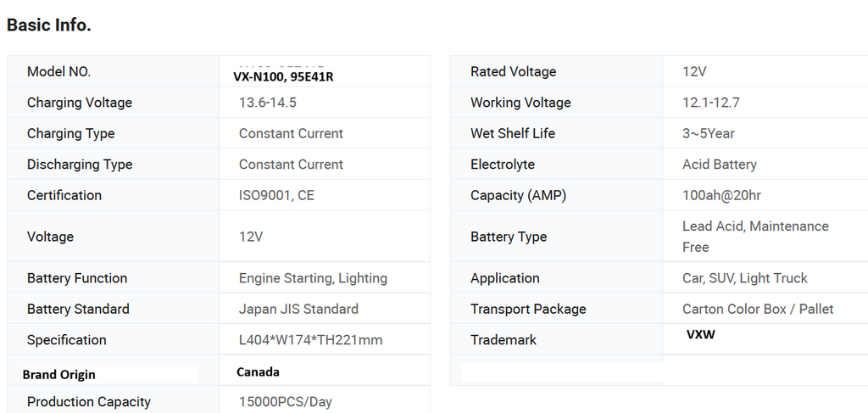The image size is (868, 413).
Task: Click the 15000PCS/Day production capacity value
Action: (286, 402)
